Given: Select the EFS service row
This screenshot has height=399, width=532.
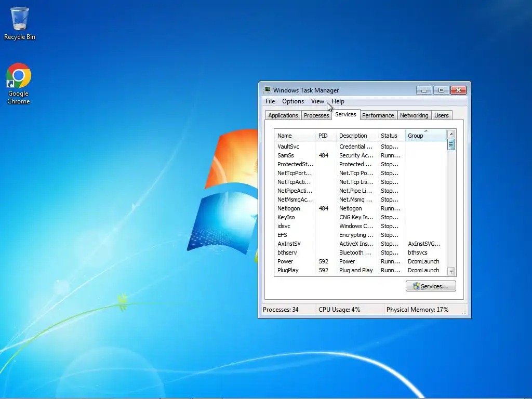Looking at the screenshot, I should tap(361, 235).
